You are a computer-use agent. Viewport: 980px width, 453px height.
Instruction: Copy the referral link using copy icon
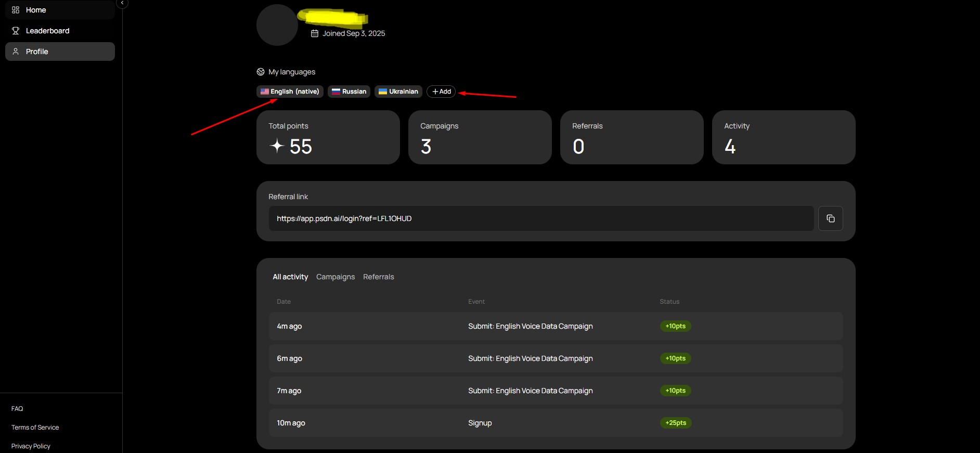(830, 218)
